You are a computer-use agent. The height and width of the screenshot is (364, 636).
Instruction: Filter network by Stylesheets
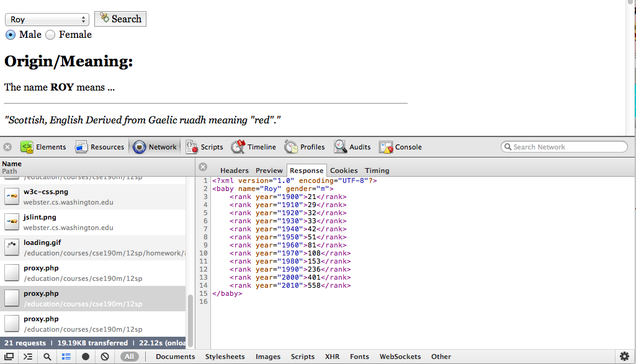pyautogui.click(x=225, y=357)
